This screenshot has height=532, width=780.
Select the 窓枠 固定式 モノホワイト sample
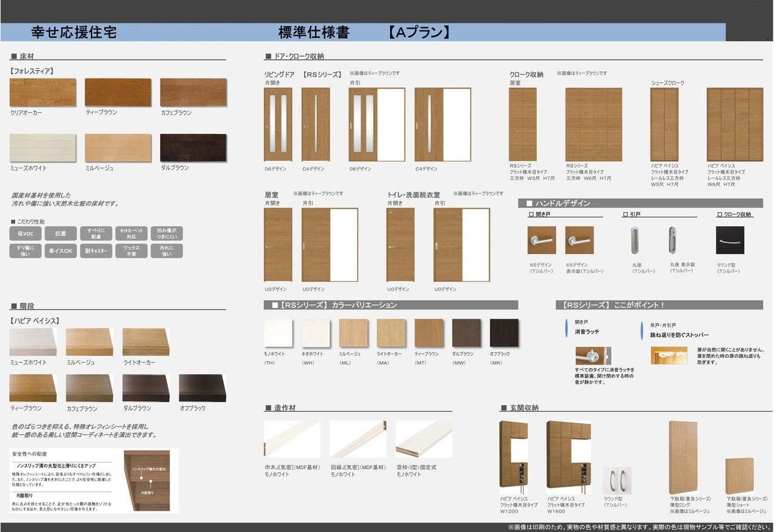pos(424,439)
